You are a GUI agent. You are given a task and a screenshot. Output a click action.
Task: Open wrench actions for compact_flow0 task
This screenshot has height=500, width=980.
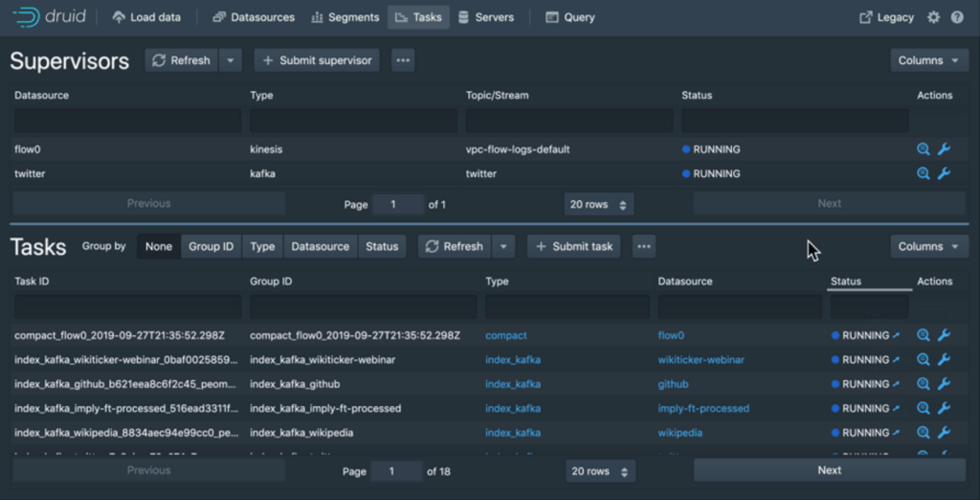click(x=944, y=335)
